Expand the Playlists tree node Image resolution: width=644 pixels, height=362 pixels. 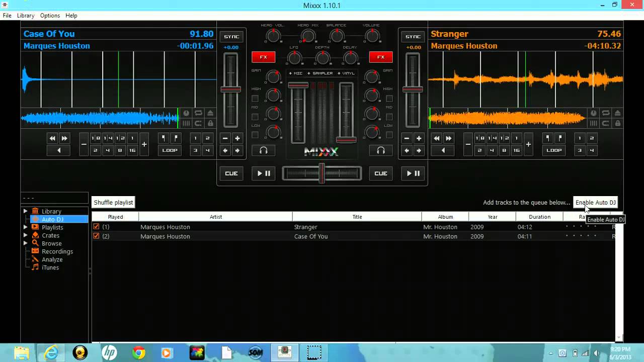tap(25, 227)
